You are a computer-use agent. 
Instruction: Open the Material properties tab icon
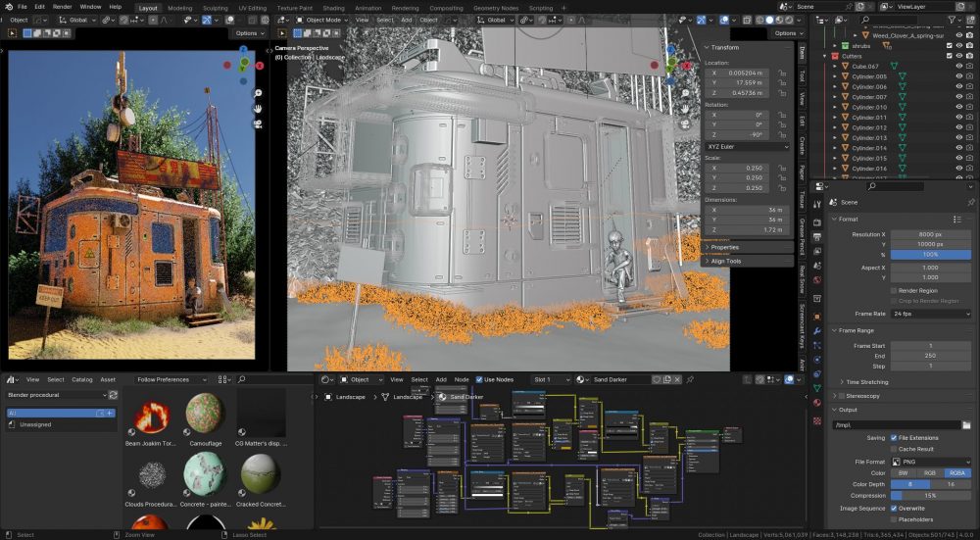(x=817, y=403)
